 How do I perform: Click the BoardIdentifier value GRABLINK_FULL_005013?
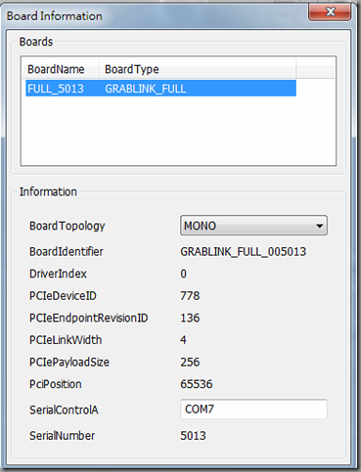tap(243, 252)
